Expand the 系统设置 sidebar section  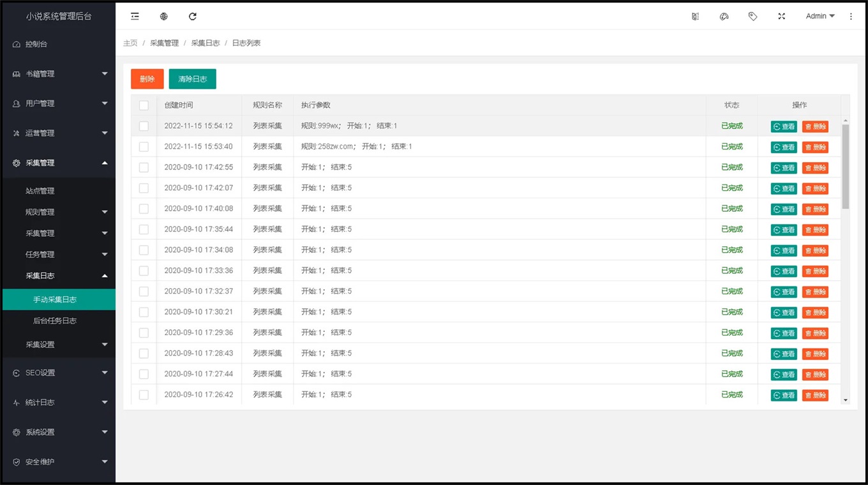click(x=59, y=432)
